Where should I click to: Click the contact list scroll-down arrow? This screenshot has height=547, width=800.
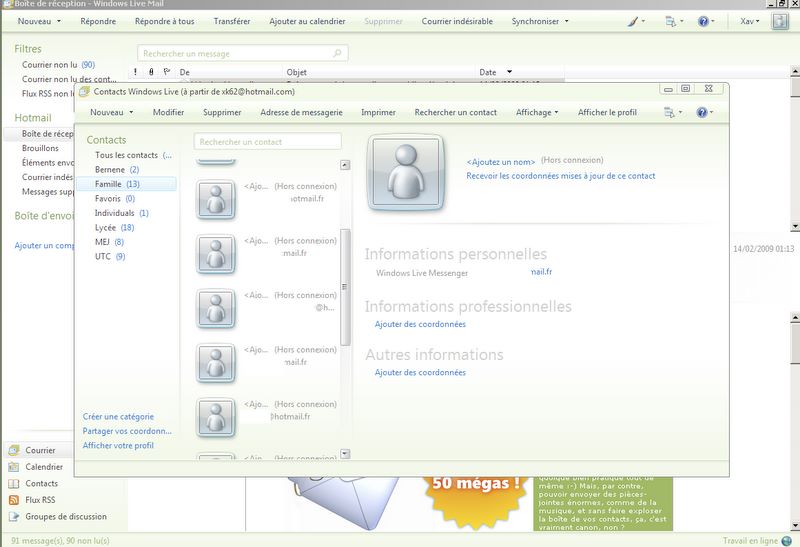[x=345, y=454]
